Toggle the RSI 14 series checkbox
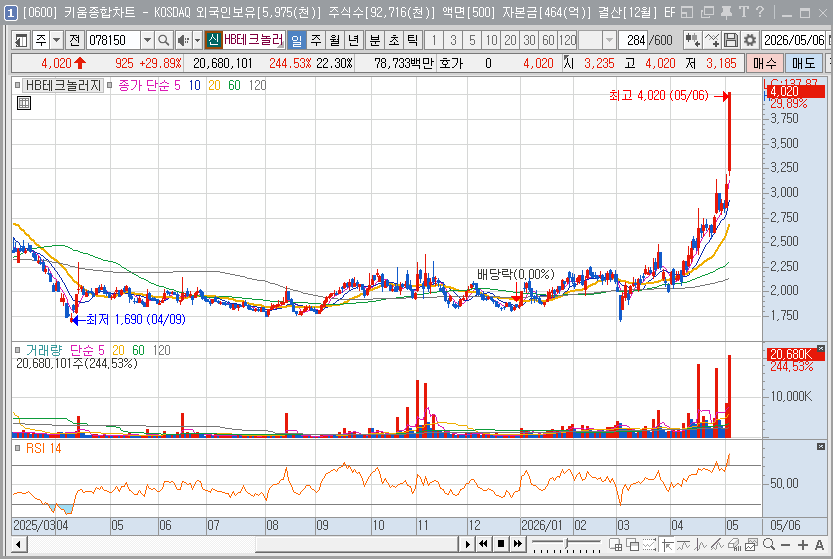This screenshot has width=833, height=559. click(18, 448)
